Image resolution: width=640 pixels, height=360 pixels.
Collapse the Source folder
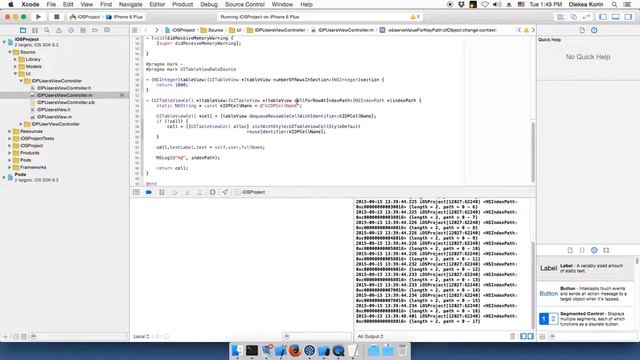(x=10, y=52)
